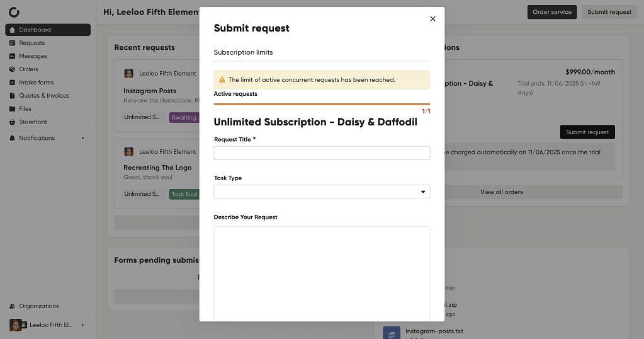Click the Dashboard home icon
Screen dimensions: 644x339
[13, 30]
